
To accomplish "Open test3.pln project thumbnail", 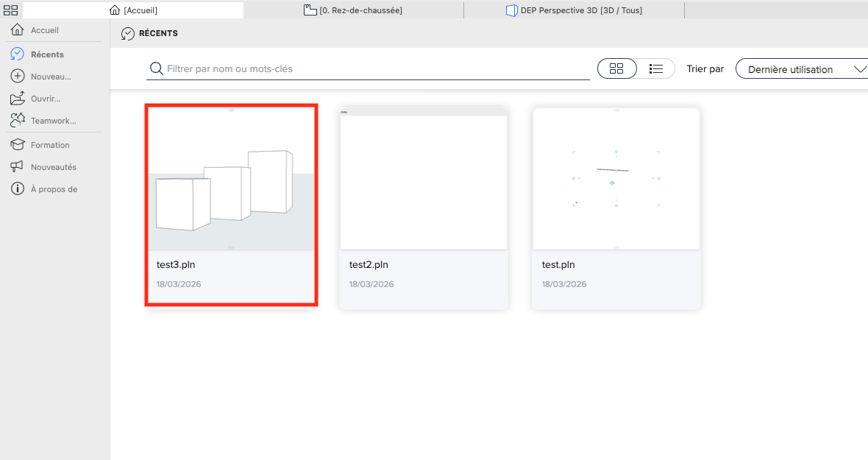I will [232, 178].
